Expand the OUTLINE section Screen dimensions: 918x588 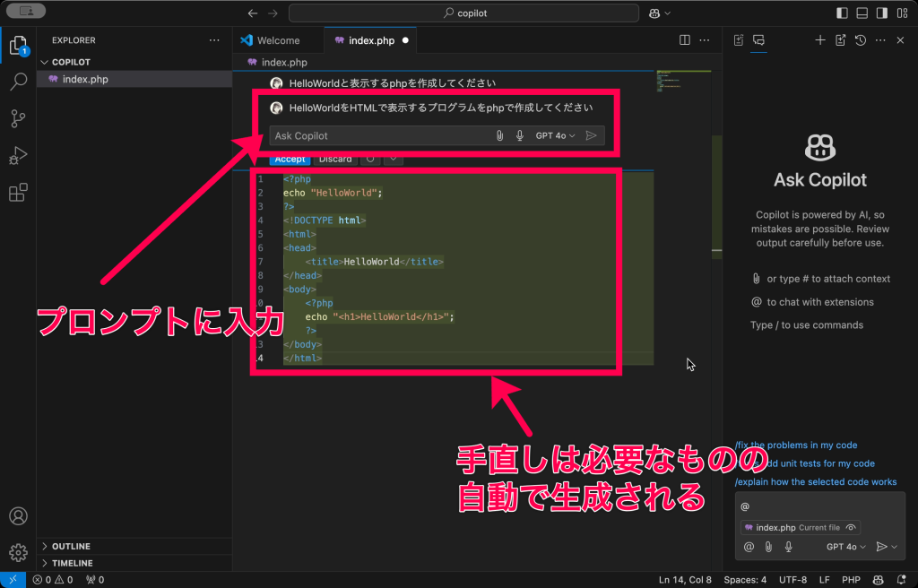[71, 546]
